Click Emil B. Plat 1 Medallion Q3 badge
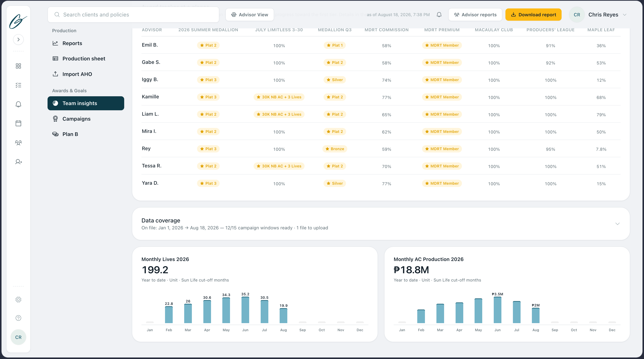The image size is (644, 359). click(x=334, y=45)
